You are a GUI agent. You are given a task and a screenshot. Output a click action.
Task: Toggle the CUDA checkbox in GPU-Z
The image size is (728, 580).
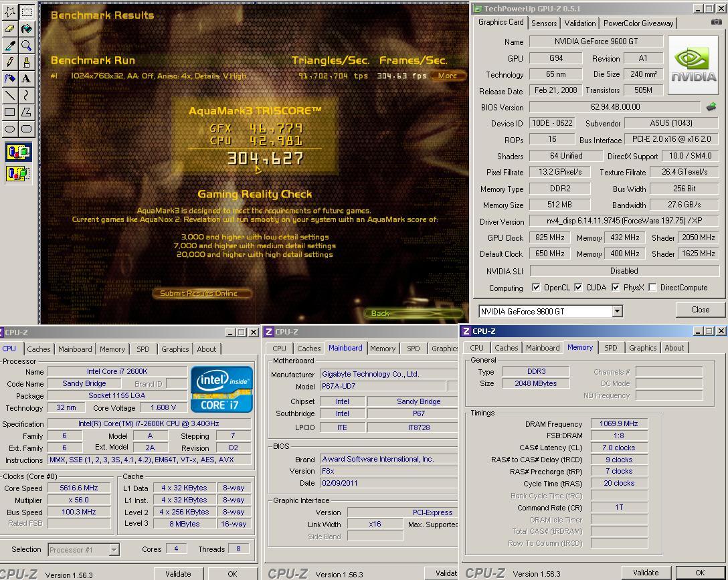tap(578, 287)
